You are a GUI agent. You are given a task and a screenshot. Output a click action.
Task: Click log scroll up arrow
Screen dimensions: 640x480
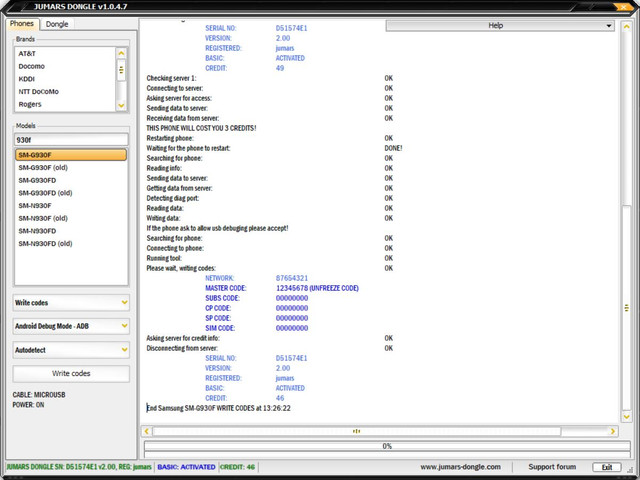click(x=626, y=27)
